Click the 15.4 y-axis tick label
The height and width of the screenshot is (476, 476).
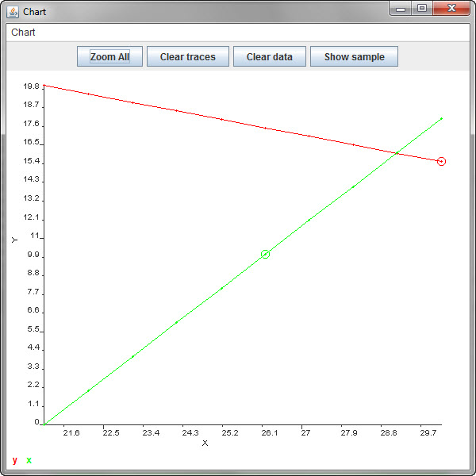point(31,161)
